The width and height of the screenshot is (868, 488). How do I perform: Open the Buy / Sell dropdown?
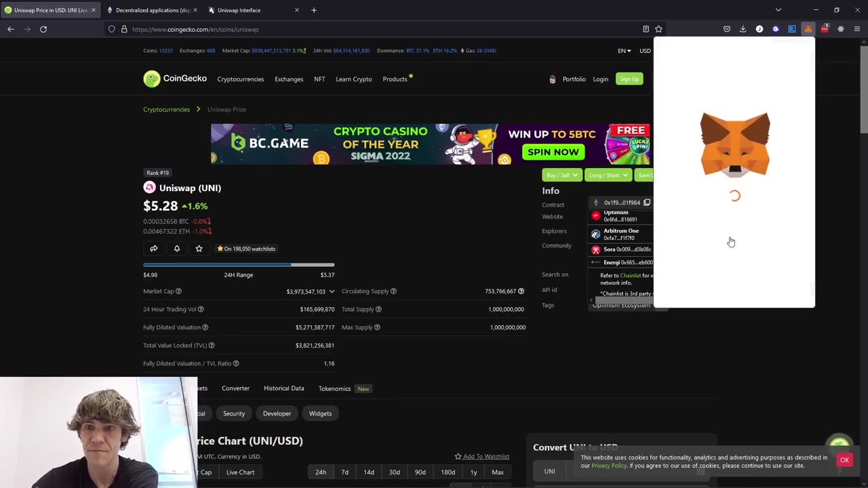pyautogui.click(x=562, y=175)
